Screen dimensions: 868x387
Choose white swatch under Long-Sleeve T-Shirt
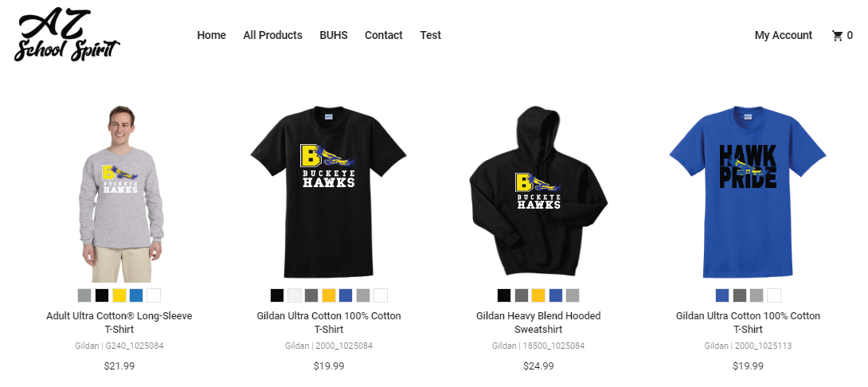[154, 295]
